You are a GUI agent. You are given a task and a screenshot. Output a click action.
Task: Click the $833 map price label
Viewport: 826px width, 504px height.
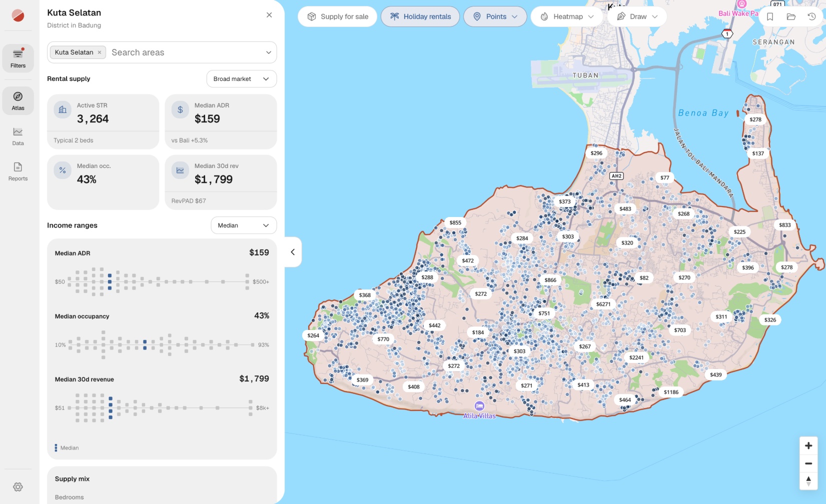pos(785,225)
